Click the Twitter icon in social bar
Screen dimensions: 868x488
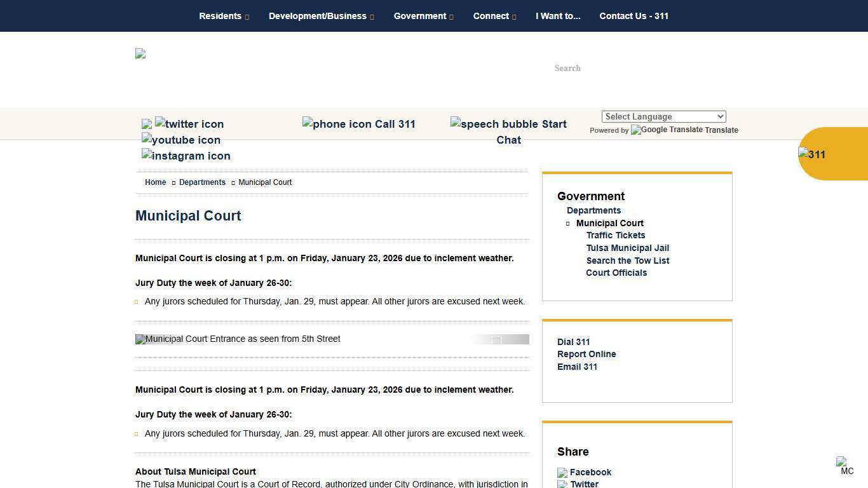(x=189, y=124)
